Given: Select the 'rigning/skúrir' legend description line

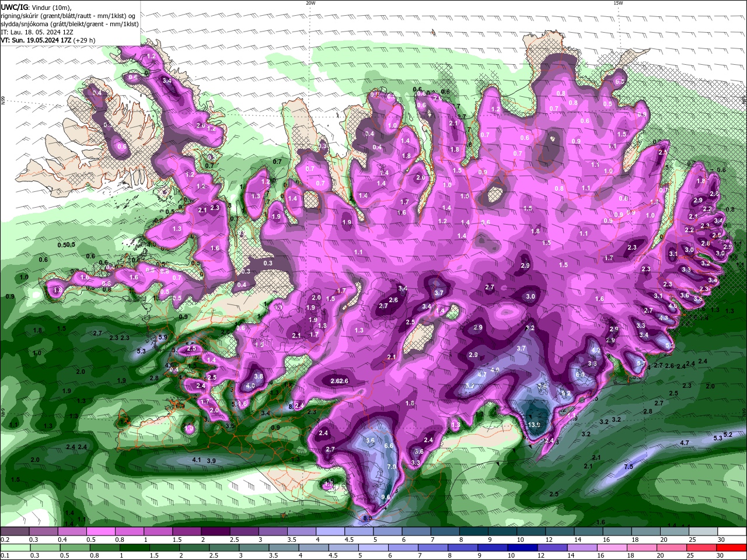Looking at the screenshot, I should pos(68,16).
